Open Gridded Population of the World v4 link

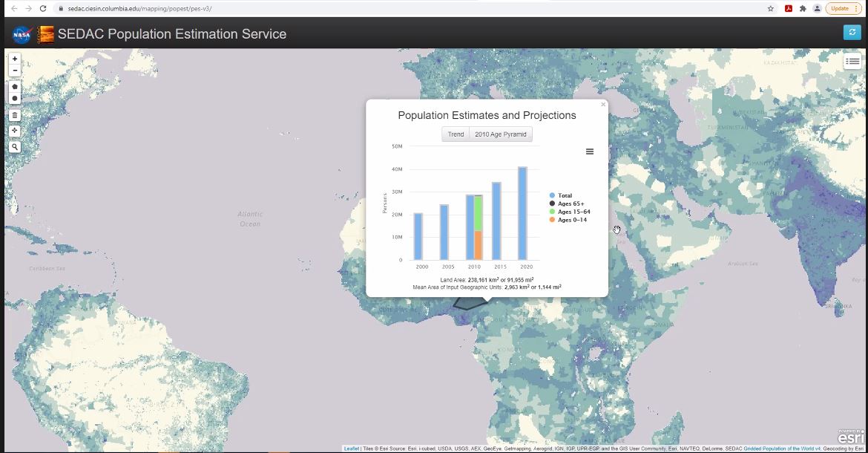[782, 449]
